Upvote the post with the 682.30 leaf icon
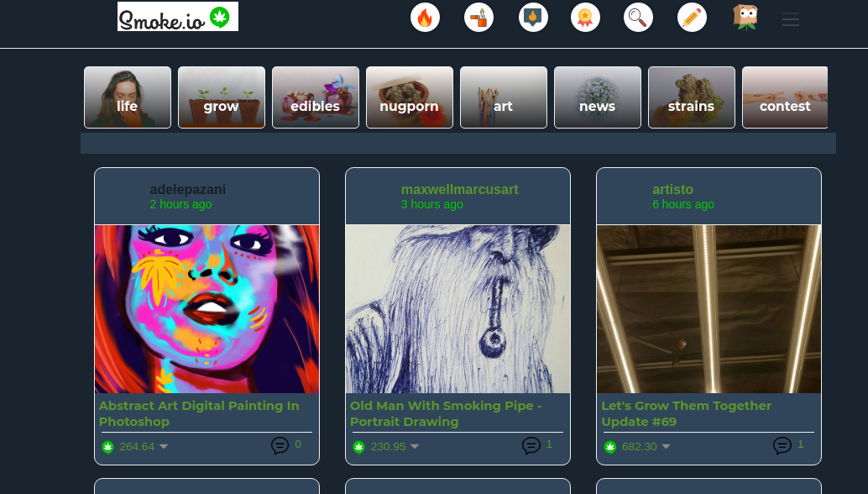This screenshot has height=494, width=868. coord(610,447)
